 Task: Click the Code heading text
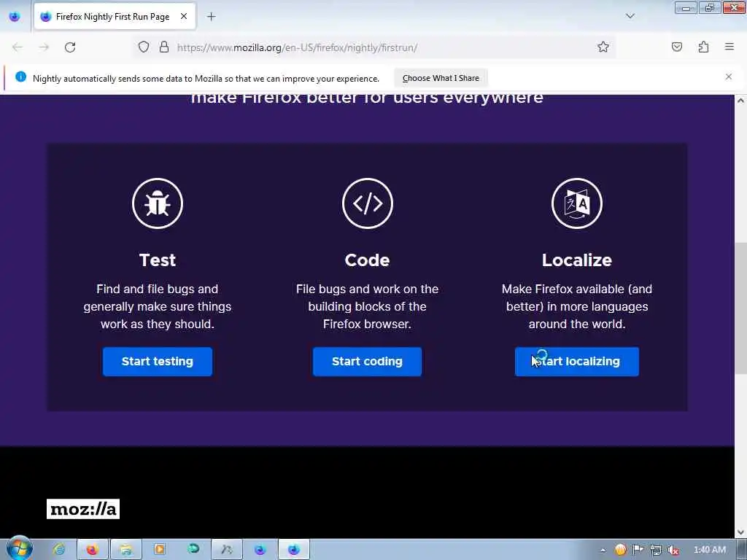point(367,260)
